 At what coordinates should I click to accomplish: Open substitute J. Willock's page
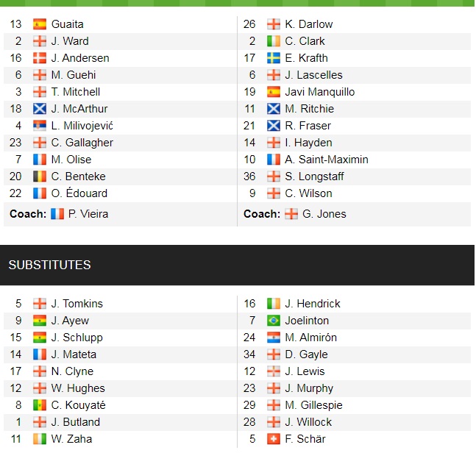308,422
